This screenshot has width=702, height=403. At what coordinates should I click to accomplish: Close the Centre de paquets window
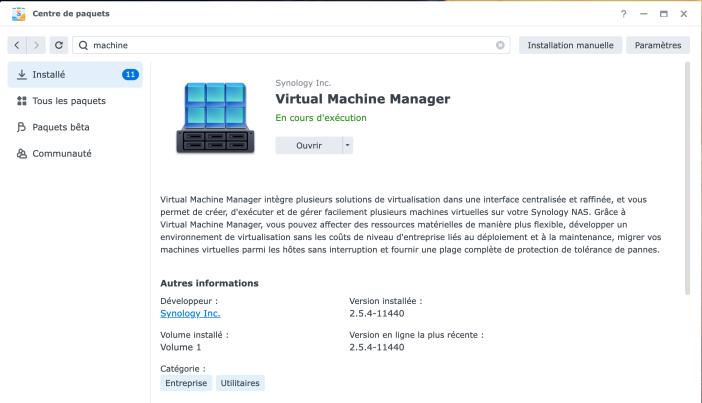click(684, 14)
